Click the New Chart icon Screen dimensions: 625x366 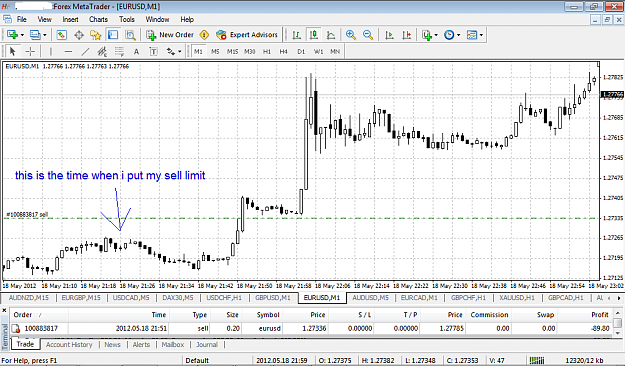(x=12, y=35)
